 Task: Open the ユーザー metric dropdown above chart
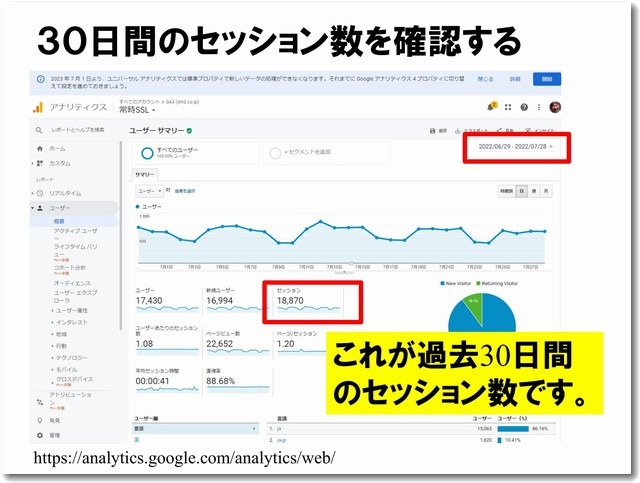point(147,190)
